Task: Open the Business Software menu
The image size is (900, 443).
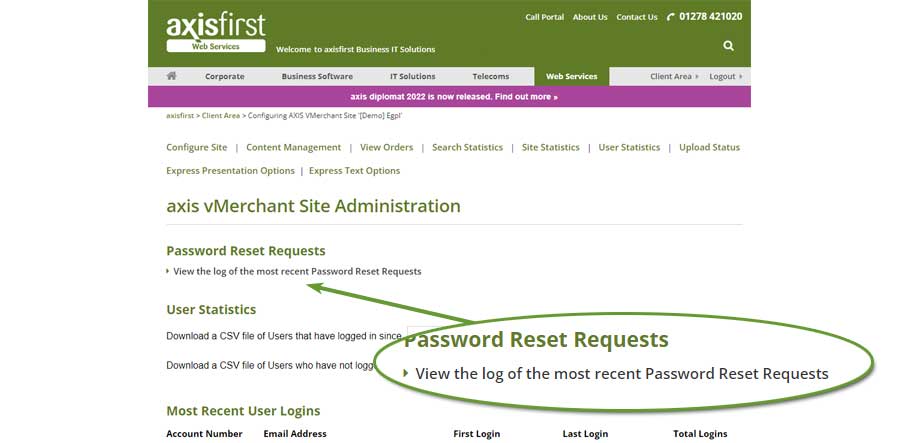Action: coord(317,76)
